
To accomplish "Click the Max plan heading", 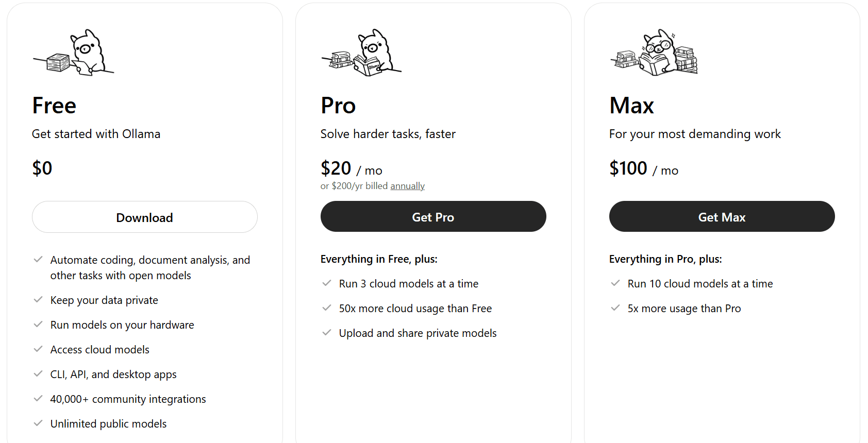I will [x=631, y=106].
